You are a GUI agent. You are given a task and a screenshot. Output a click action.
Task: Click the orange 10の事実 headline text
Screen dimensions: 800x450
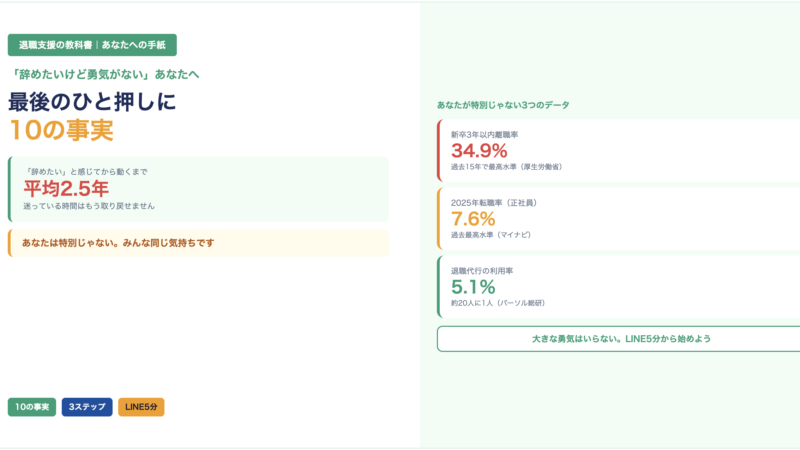click(x=61, y=130)
